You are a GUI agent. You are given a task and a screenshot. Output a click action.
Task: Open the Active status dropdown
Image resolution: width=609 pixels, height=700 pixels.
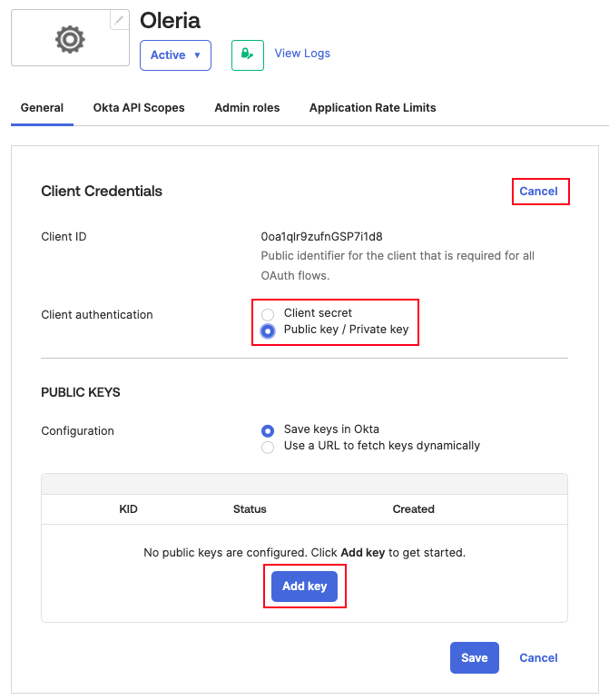175,54
